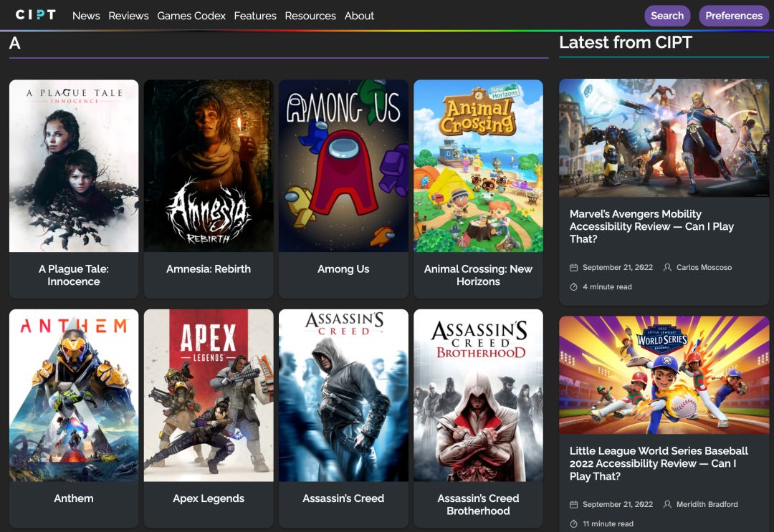Image resolution: width=774 pixels, height=532 pixels.
Task: Open Apex Legends cover art
Action: pos(209,395)
